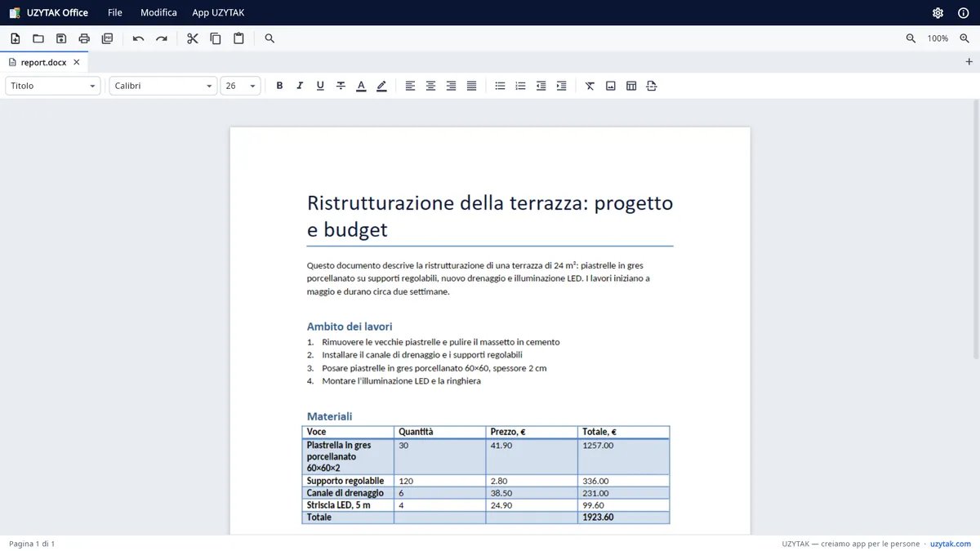Center the text
The width and height of the screenshot is (980, 551).
coord(430,86)
